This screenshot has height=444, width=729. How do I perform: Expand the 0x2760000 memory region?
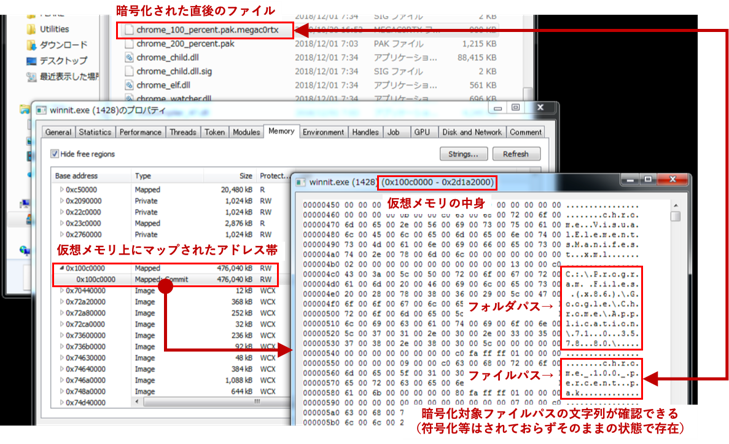coord(61,234)
